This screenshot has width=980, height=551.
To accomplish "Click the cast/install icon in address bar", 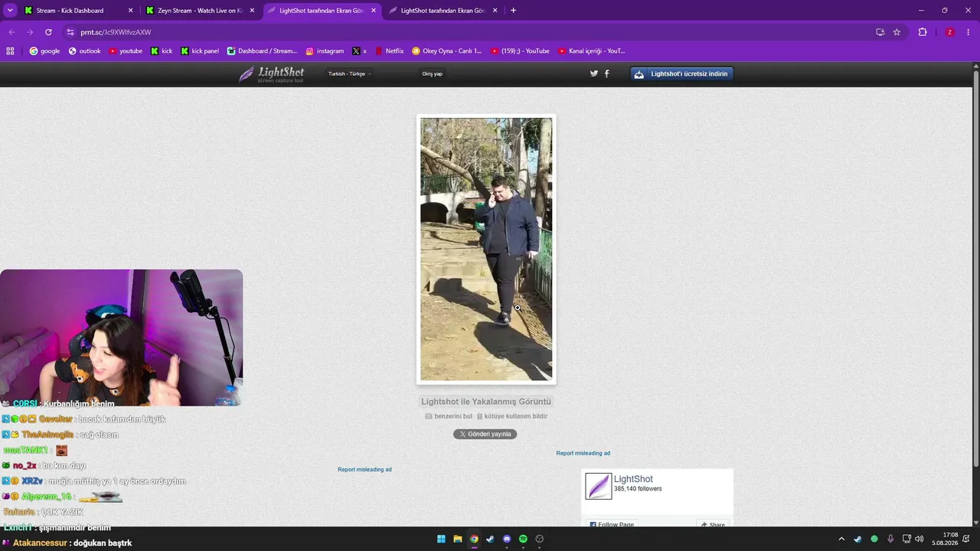I will tap(880, 32).
